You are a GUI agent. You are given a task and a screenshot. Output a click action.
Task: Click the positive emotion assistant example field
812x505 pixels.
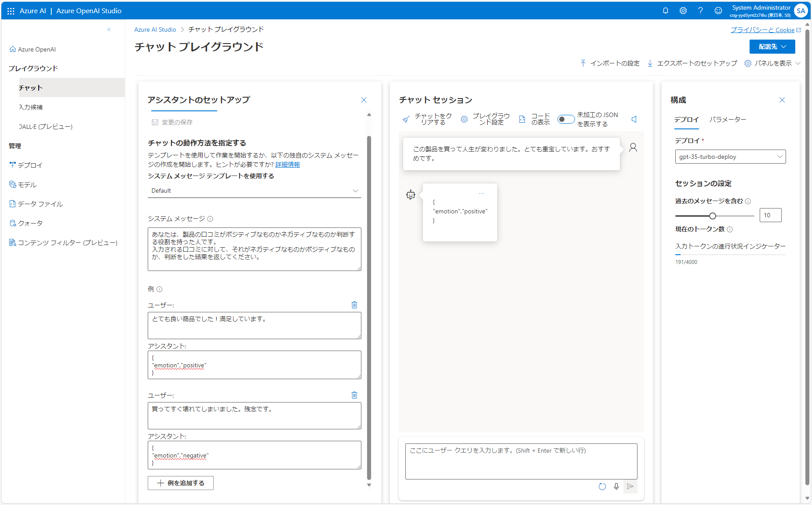(255, 365)
